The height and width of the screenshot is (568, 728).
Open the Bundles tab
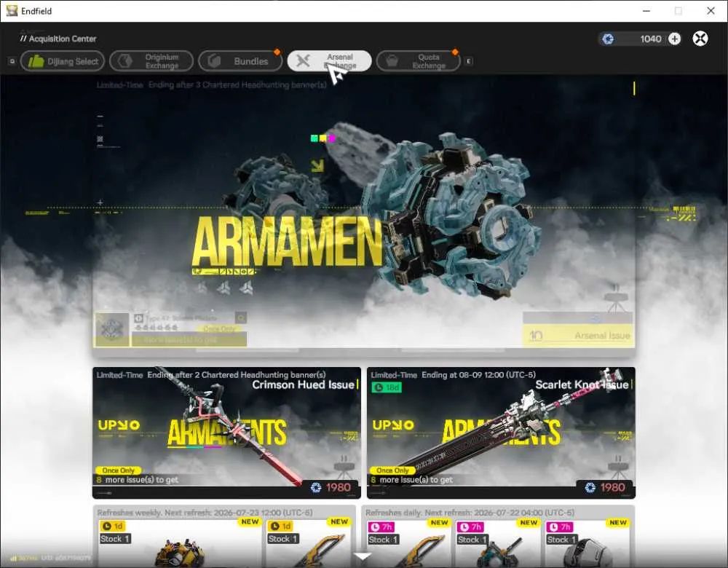point(240,61)
